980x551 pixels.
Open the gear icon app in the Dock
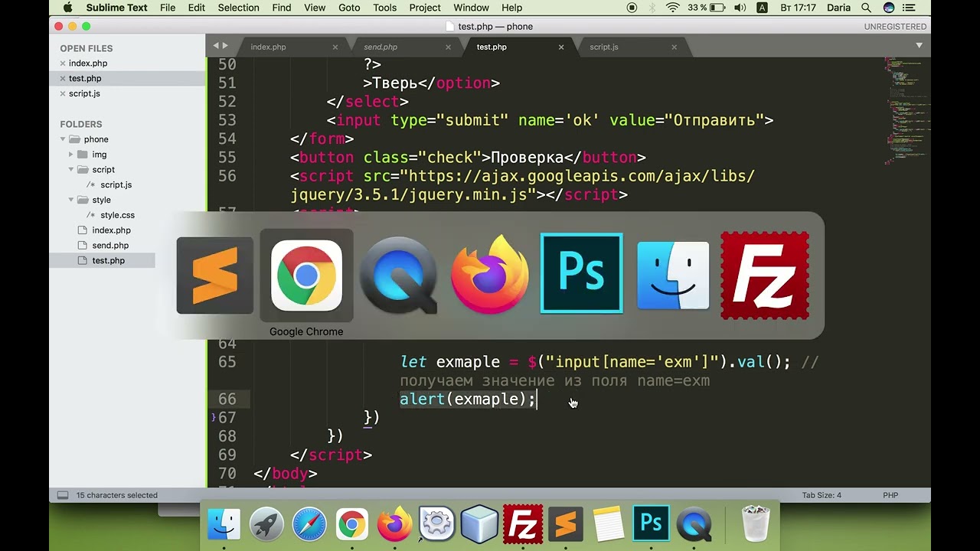click(x=437, y=525)
